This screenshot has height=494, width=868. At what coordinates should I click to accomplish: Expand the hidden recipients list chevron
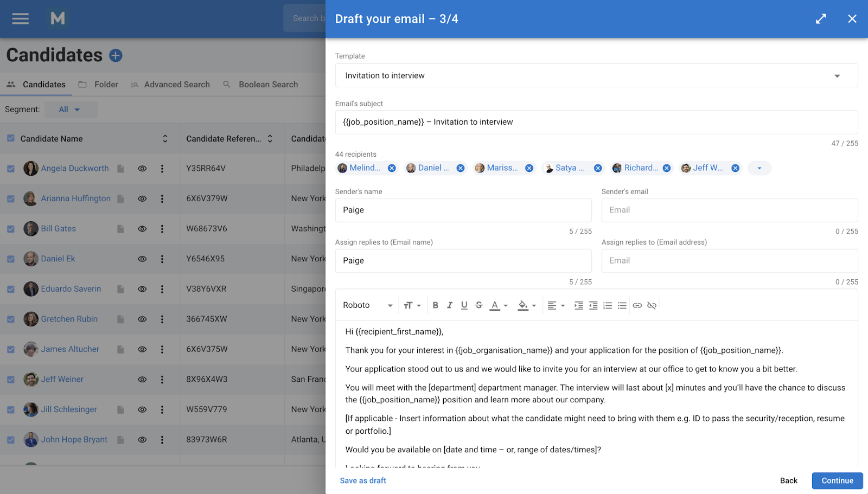[759, 168]
